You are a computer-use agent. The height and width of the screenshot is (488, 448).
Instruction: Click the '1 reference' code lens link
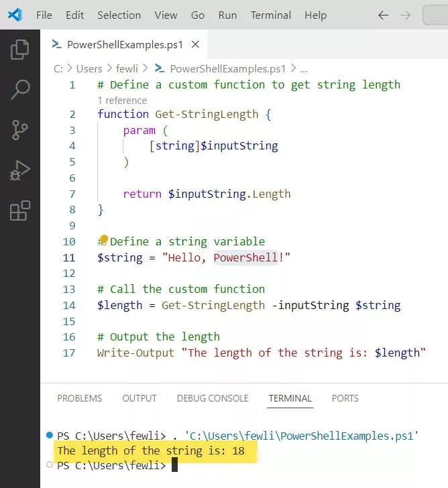click(x=122, y=100)
